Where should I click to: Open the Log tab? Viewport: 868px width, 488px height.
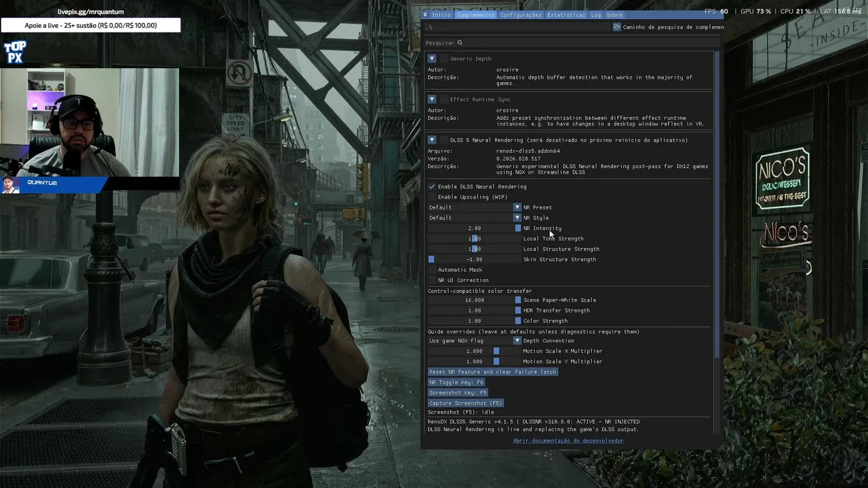596,15
